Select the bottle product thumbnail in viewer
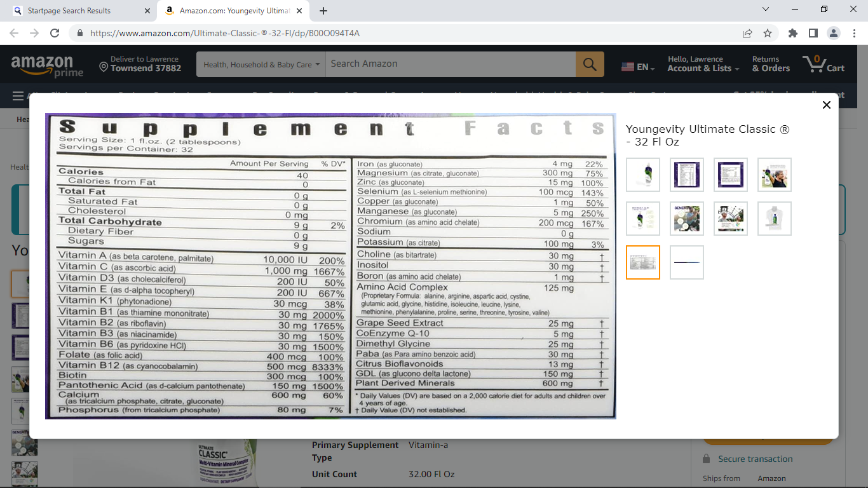This screenshot has height=488, width=868. (642, 175)
